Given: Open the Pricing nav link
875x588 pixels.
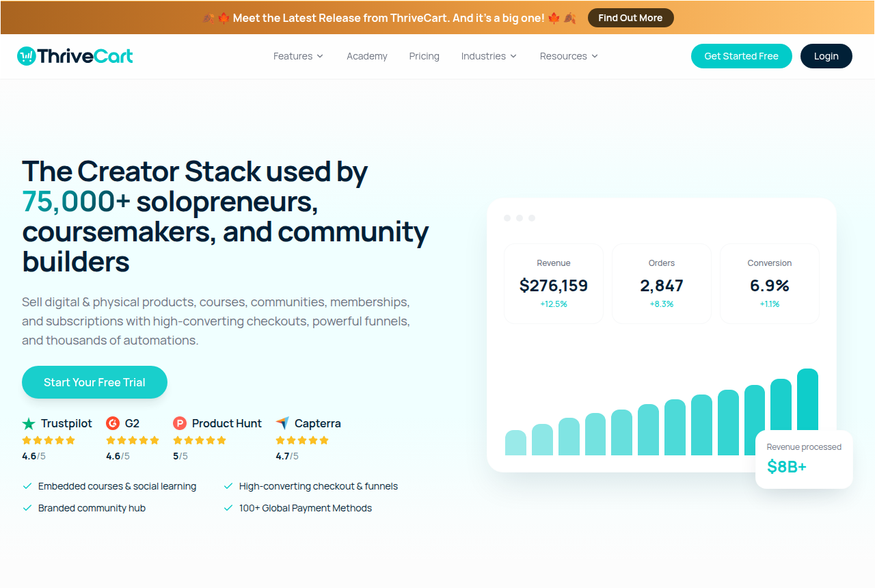Looking at the screenshot, I should click(425, 56).
